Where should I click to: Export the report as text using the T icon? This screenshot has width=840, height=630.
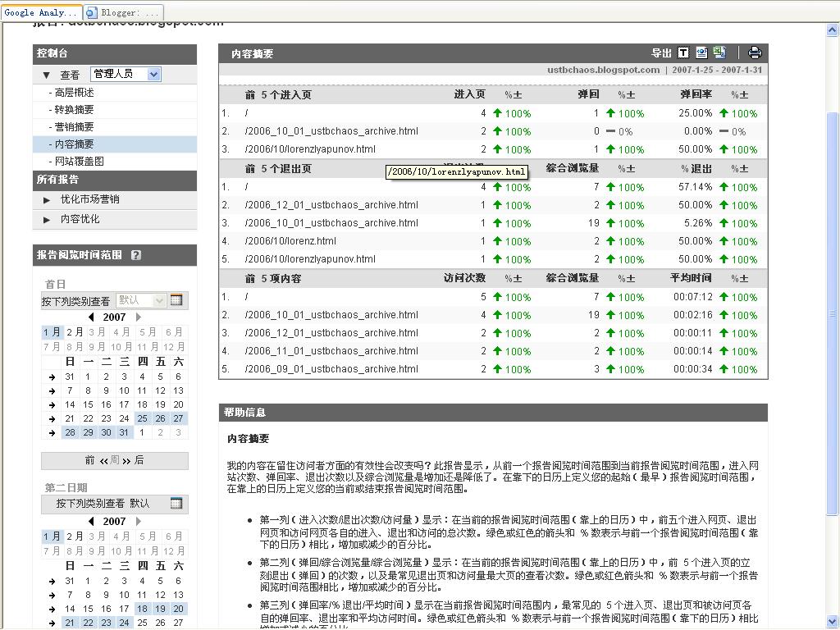(683, 52)
